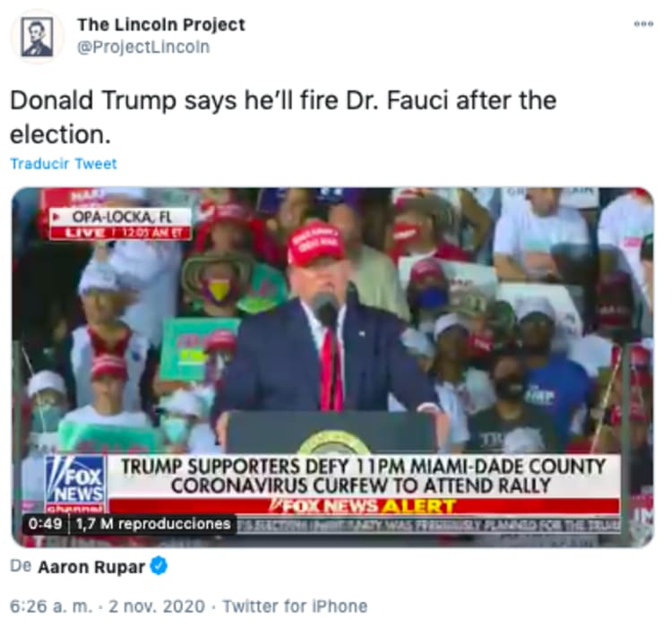Click the Twitter for iPhone source link
Image resolution: width=672 pixels, height=626 pixels.
[x=295, y=606]
